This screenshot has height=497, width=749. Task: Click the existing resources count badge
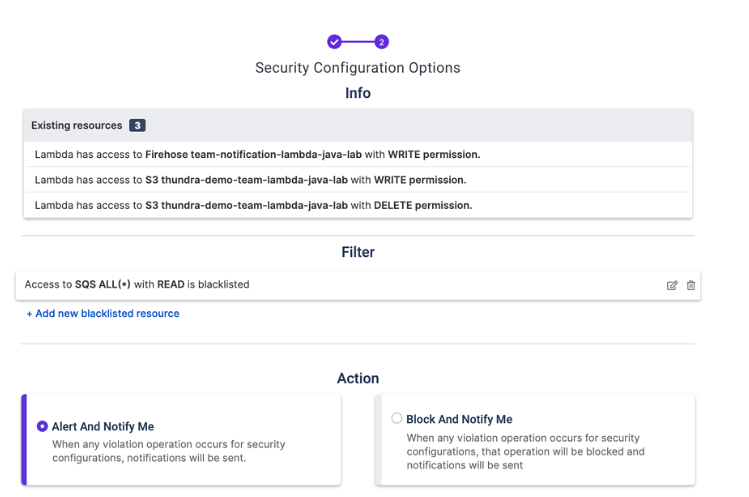pos(137,126)
